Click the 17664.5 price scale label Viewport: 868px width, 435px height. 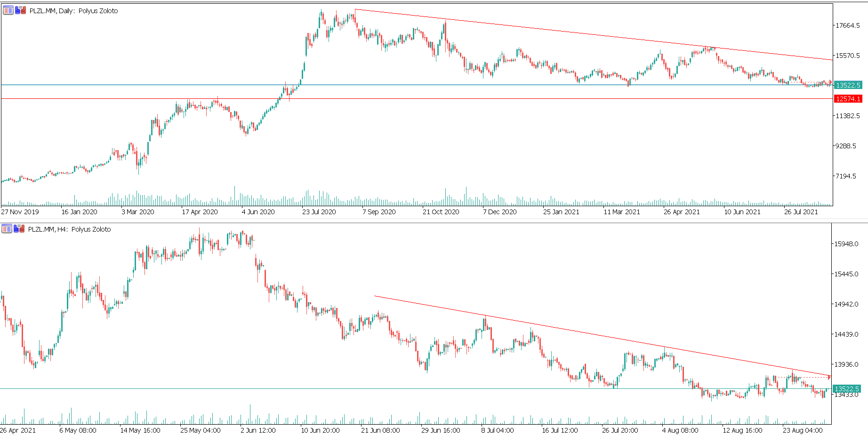tap(848, 25)
